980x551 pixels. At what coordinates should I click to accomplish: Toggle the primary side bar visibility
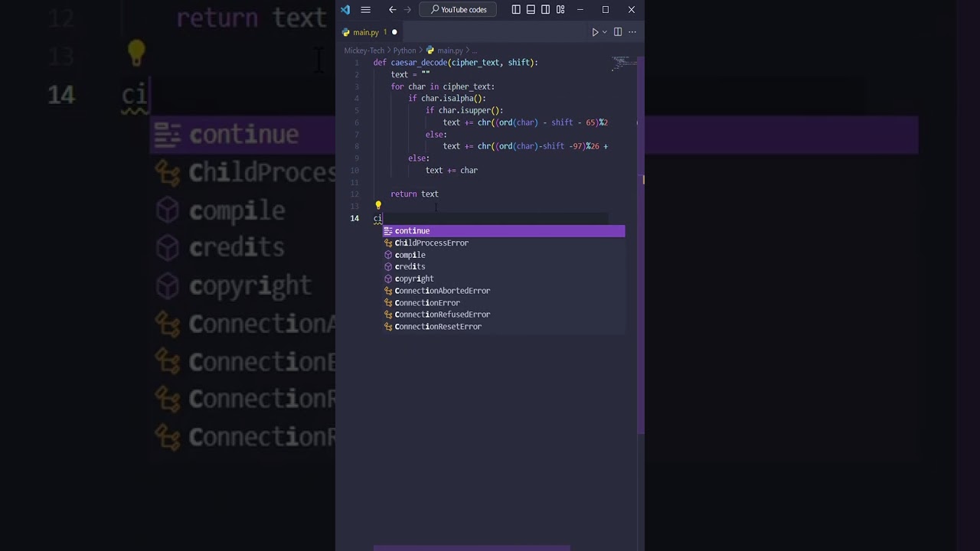point(516,10)
